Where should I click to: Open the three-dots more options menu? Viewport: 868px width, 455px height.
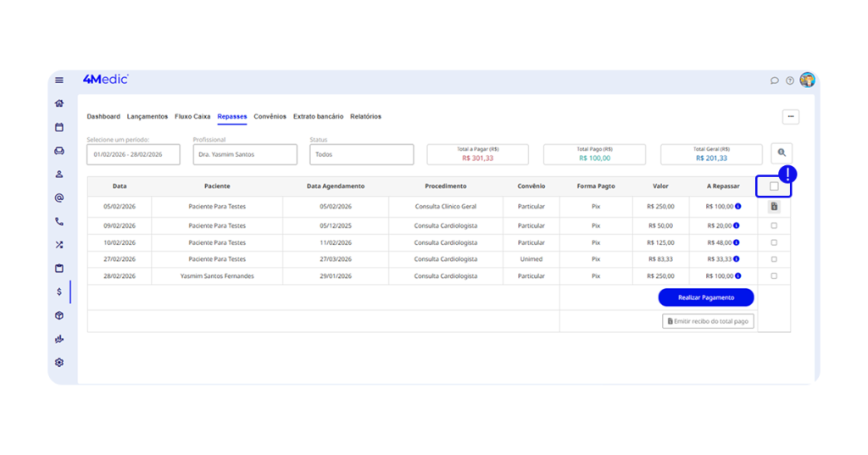coord(790,117)
